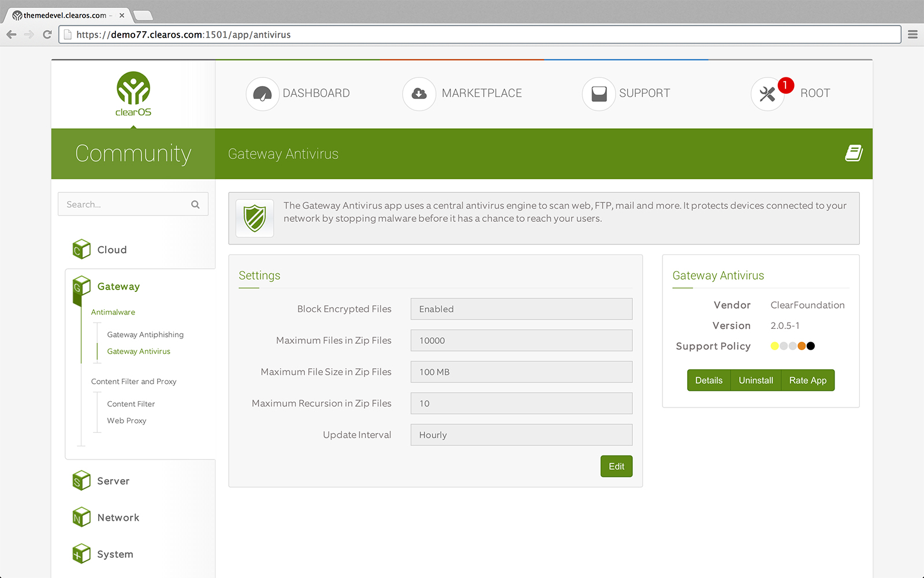Click the Maximum File Size field
Image resolution: width=924 pixels, height=578 pixels.
coord(521,372)
